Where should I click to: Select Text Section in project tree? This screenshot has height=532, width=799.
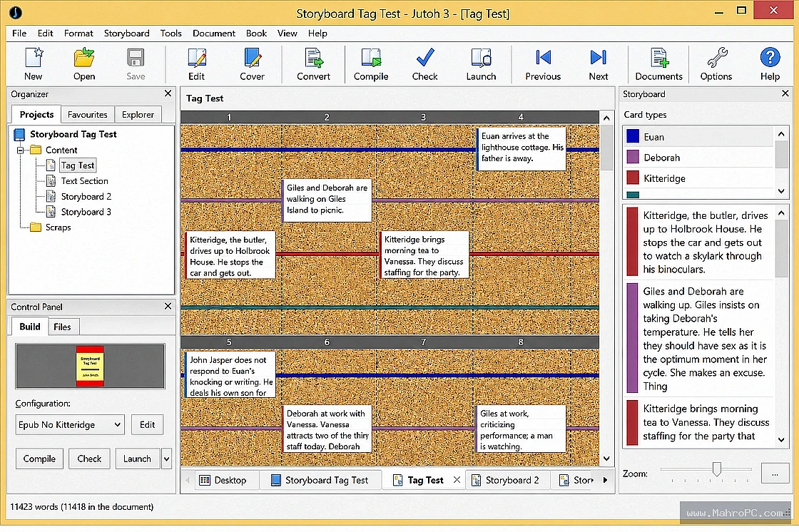(x=85, y=181)
